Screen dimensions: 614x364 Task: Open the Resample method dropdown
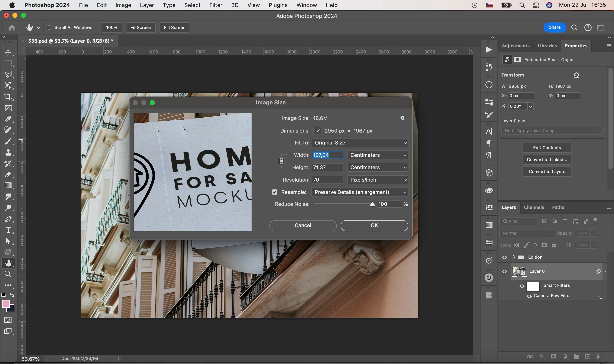click(360, 192)
